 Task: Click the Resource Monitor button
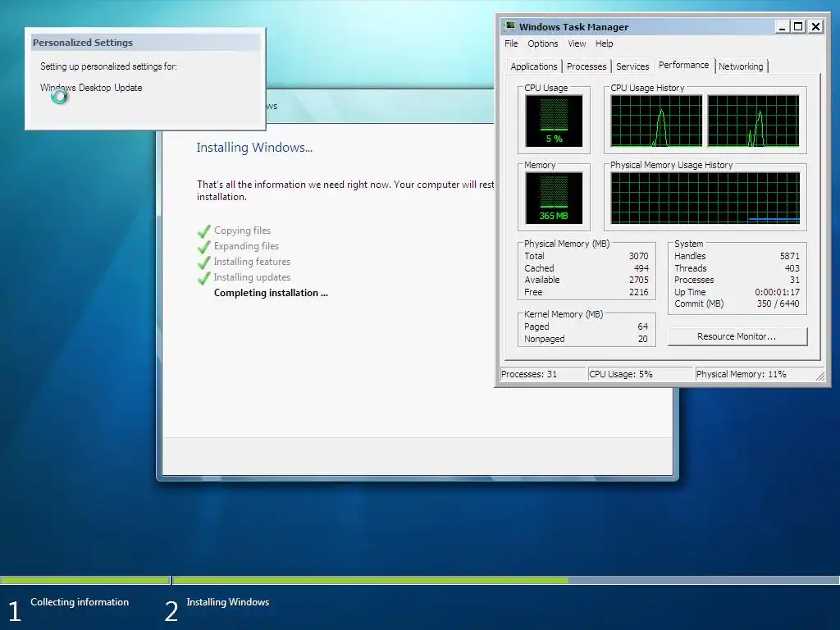[737, 336]
